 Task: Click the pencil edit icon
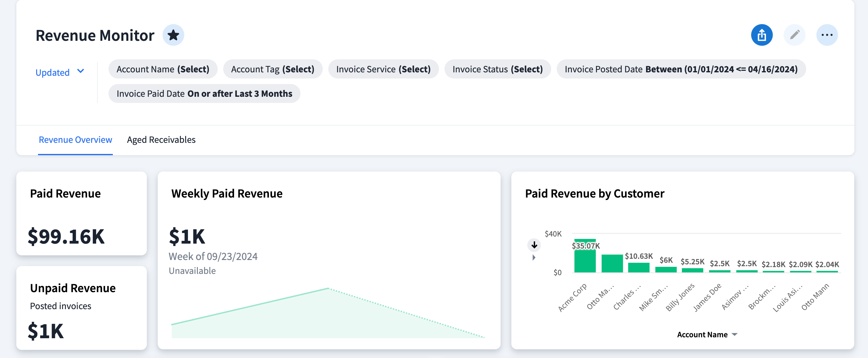coord(794,35)
